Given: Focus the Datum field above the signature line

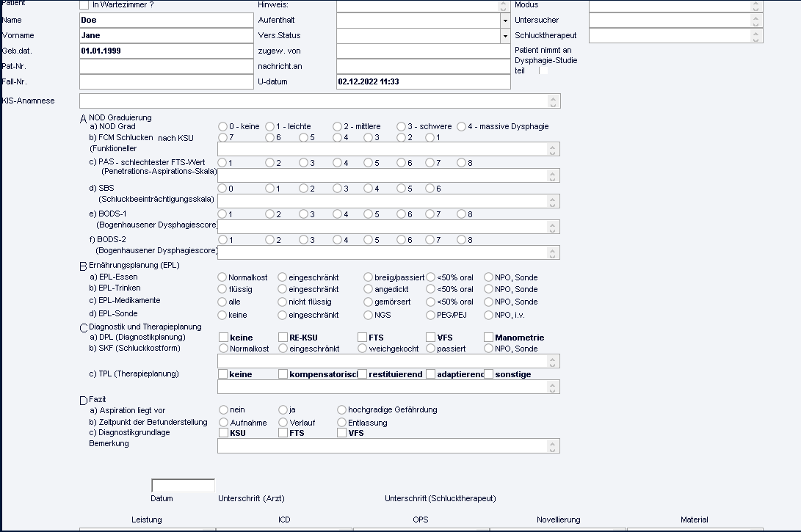Looking at the screenshot, I should 183,486.
